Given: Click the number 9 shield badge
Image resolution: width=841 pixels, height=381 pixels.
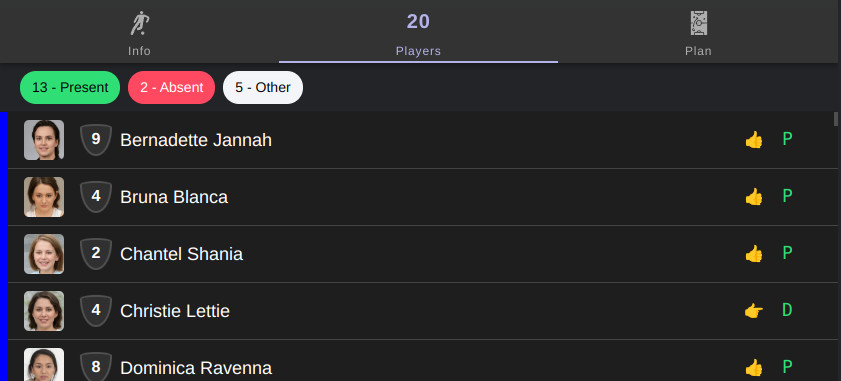Looking at the screenshot, I should coord(95,140).
